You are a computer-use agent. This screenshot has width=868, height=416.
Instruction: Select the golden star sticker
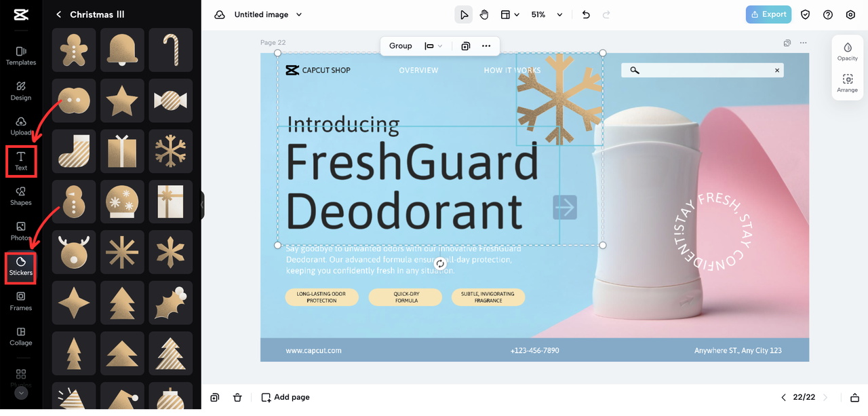pyautogui.click(x=122, y=100)
